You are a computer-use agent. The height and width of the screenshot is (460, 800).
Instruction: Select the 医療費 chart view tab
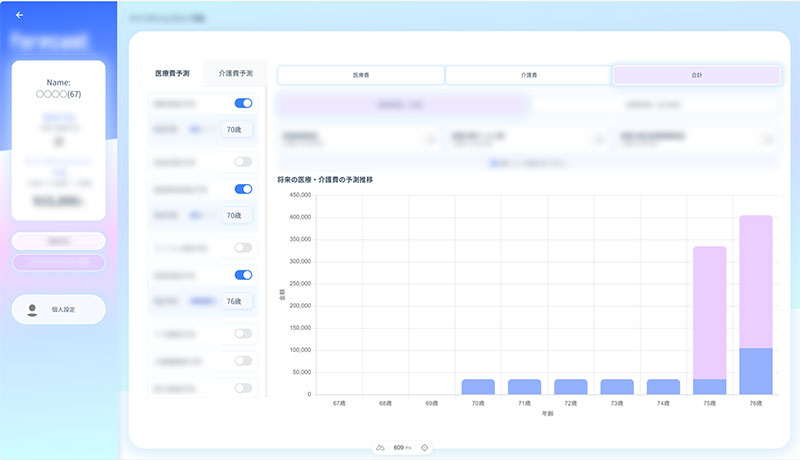(x=361, y=75)
